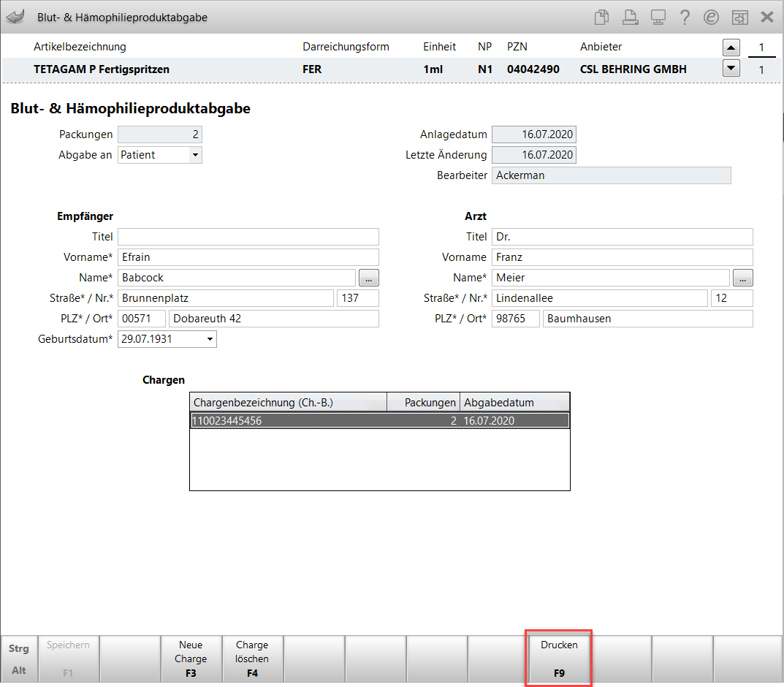Open help with the question mark icon
This screenshot has height=687, width=784.
pyautogui.click(x=685, y=17)
